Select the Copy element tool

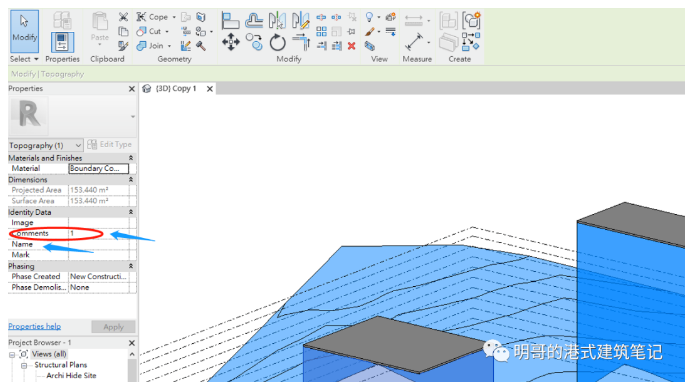click(254, 43)
